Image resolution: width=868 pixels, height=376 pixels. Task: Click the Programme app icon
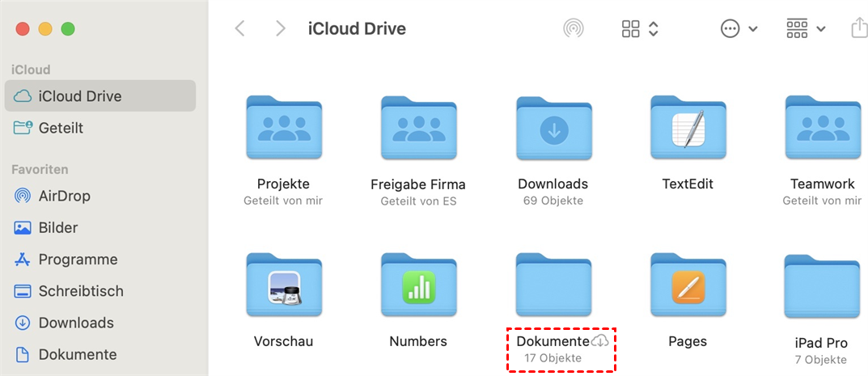(23, 260)
